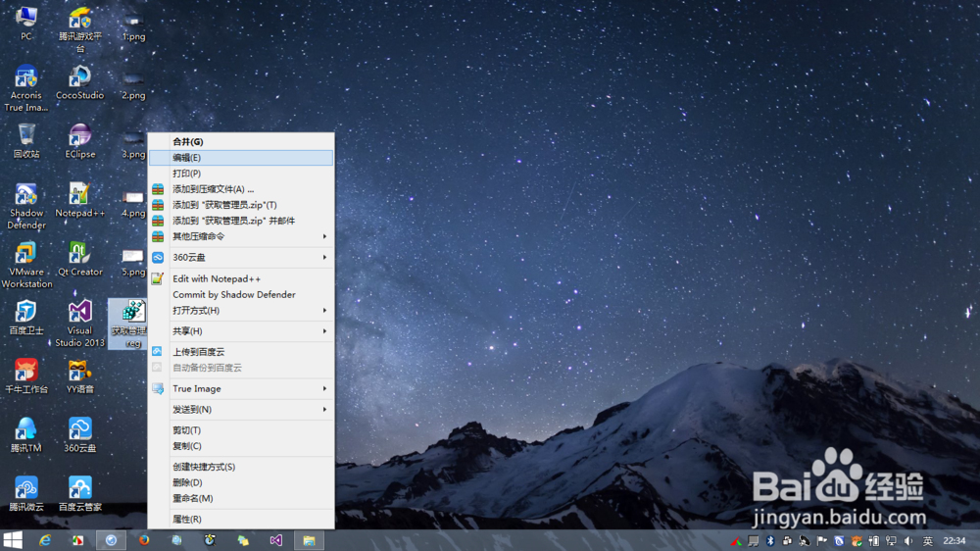This screenshot has height=551, width=980.
Task: Click the True Image icon in context menu
Action: pos(158,388)
